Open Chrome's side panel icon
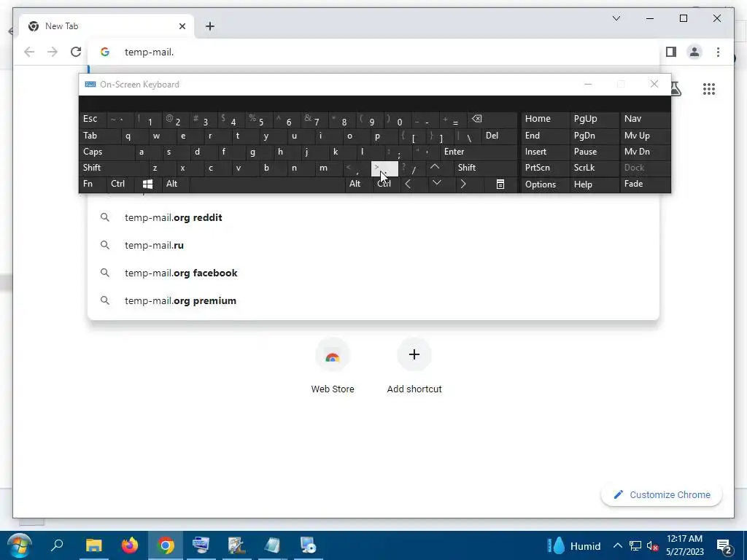Viewport: 747px width, 560px height. pyautogui.click(x=671, y=52)
